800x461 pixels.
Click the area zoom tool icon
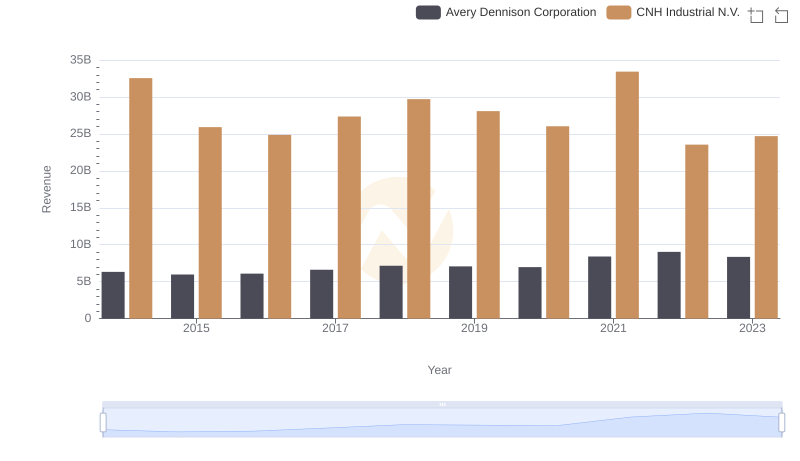(756, 15)
